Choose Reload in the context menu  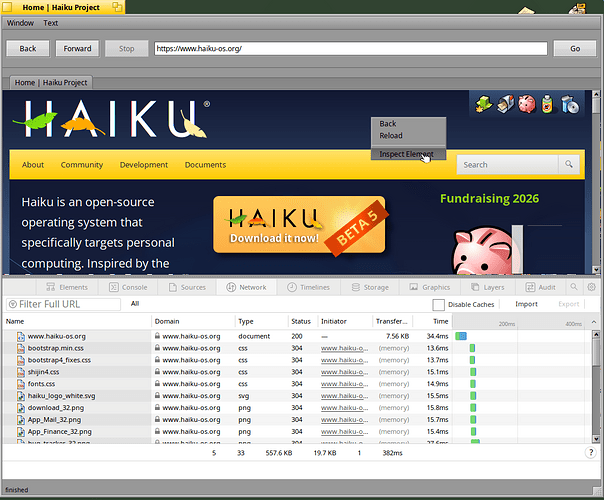[391, 136]
